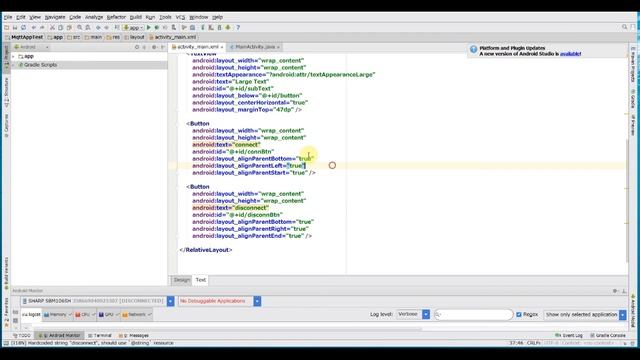
Task: Select the Network monitor tab
Action: click(x=136, y=314)
